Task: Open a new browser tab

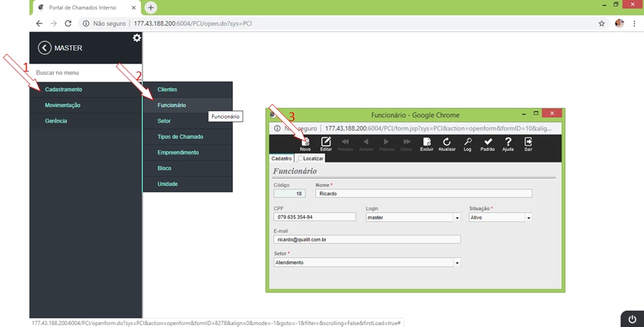Action: 151,7
